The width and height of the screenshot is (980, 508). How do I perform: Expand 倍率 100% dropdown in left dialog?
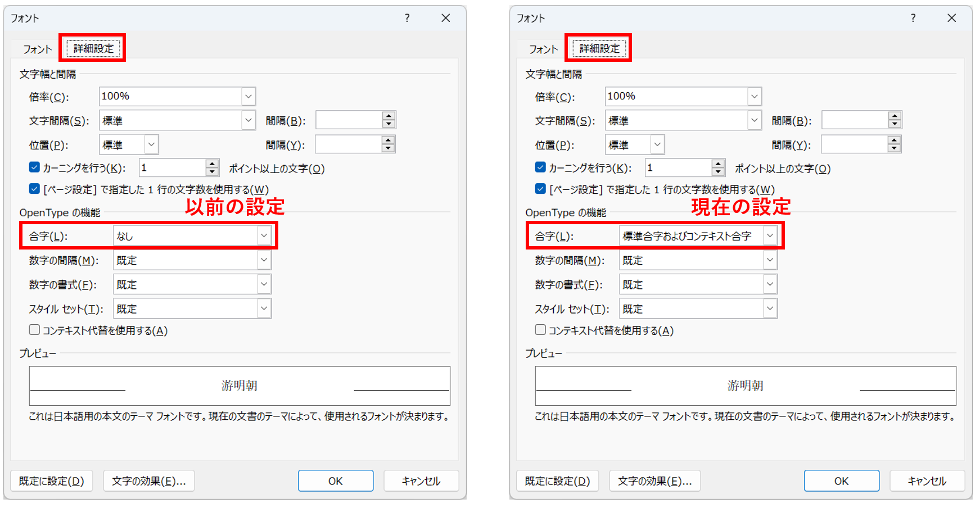pos(249,97)
